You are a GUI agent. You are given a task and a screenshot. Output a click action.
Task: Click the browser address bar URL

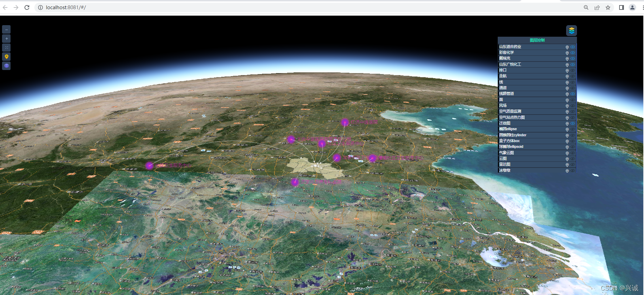(66, 7)
